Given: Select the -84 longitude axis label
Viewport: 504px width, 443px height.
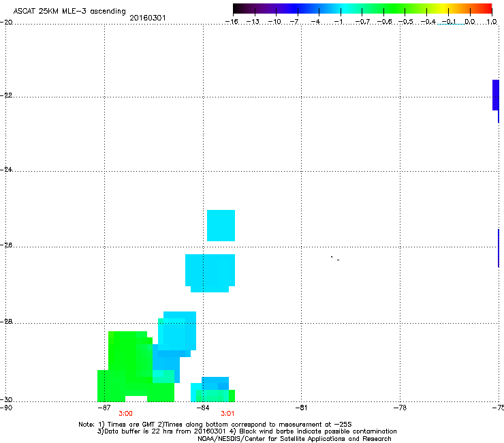Looking at the screenshot, I should click(x=202, y=408).
